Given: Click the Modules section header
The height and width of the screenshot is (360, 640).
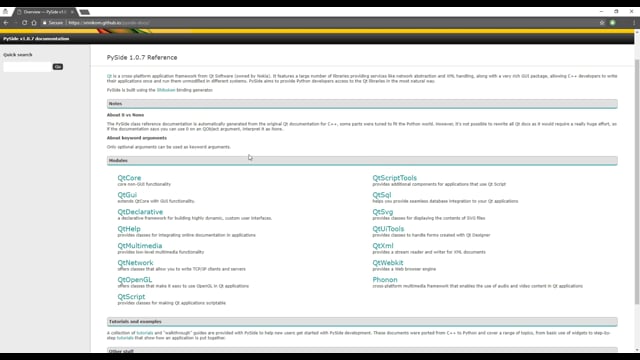Looking at the screenshot, I should point(362,160).
